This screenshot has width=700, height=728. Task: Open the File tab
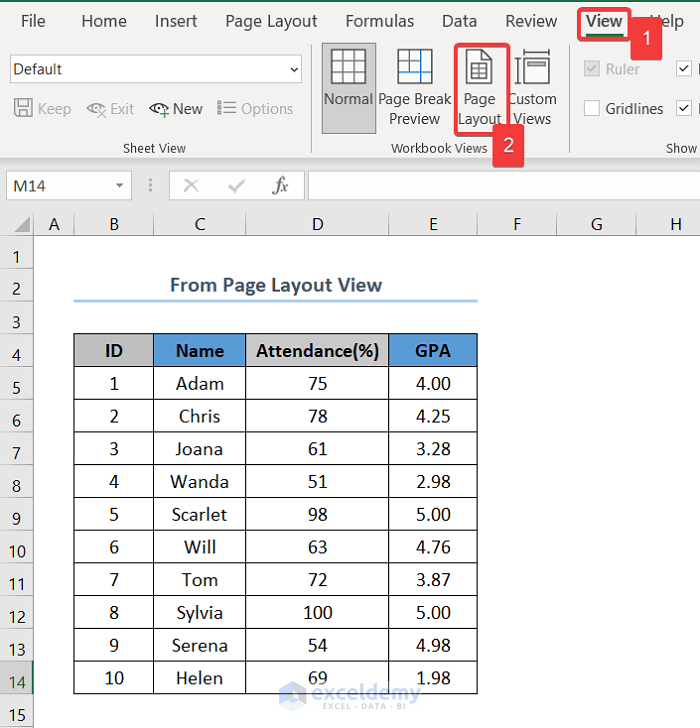(33, 21)
